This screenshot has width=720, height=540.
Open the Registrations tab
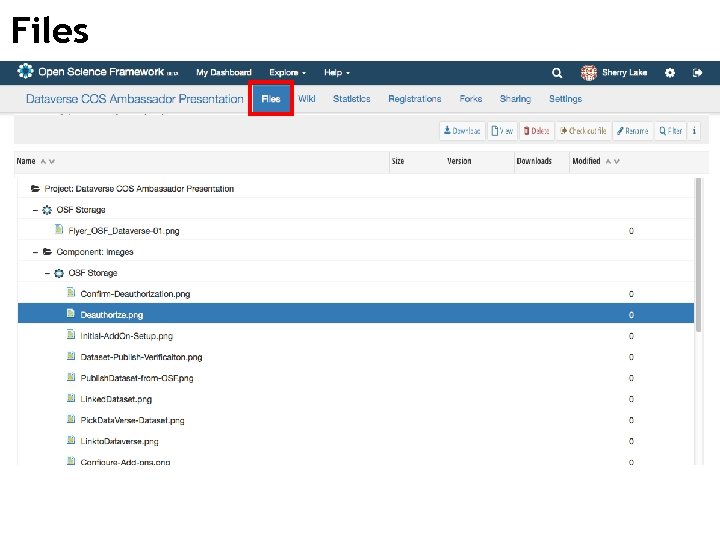415,99
